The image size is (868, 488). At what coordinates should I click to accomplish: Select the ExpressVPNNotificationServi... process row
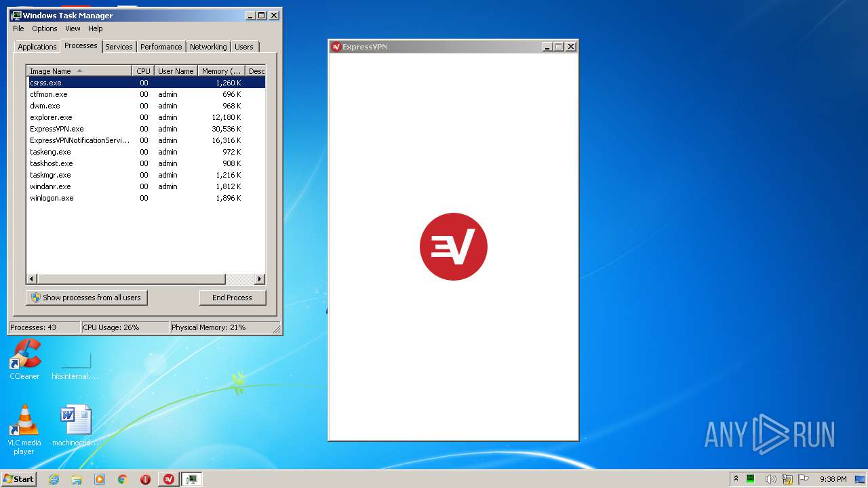coord(146,140)
